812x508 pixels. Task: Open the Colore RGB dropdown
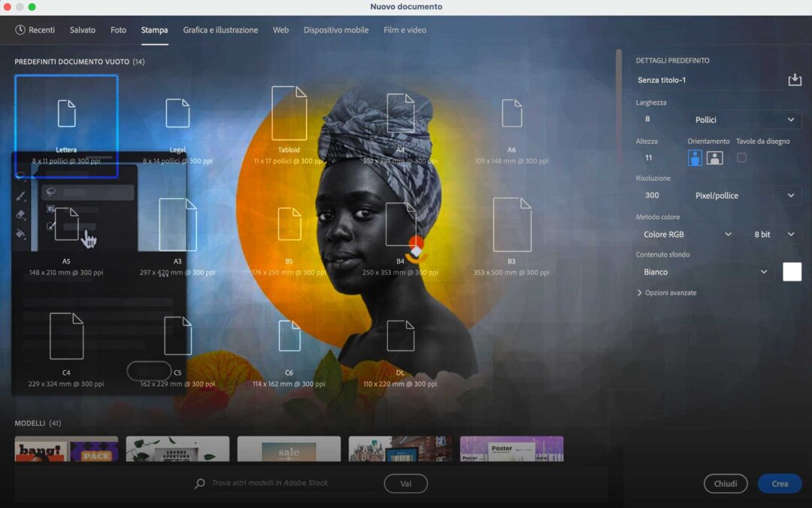tap(686, 234)
